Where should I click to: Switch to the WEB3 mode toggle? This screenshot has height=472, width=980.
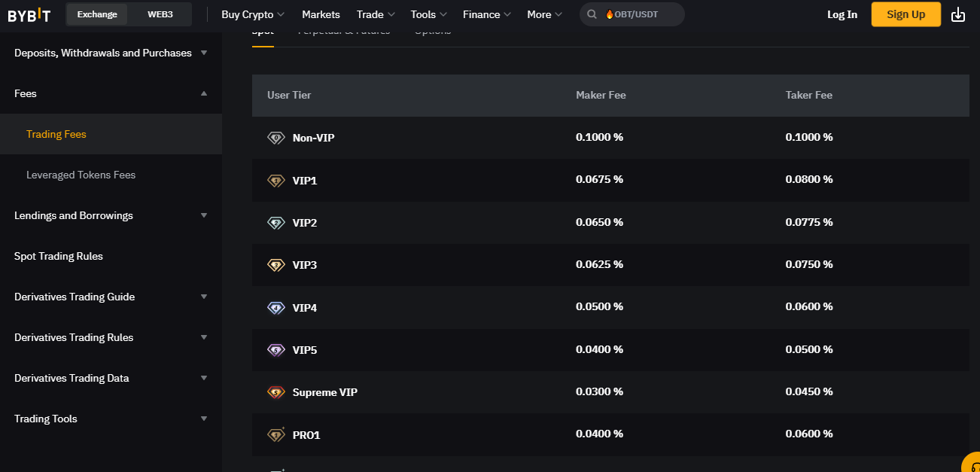160,14
